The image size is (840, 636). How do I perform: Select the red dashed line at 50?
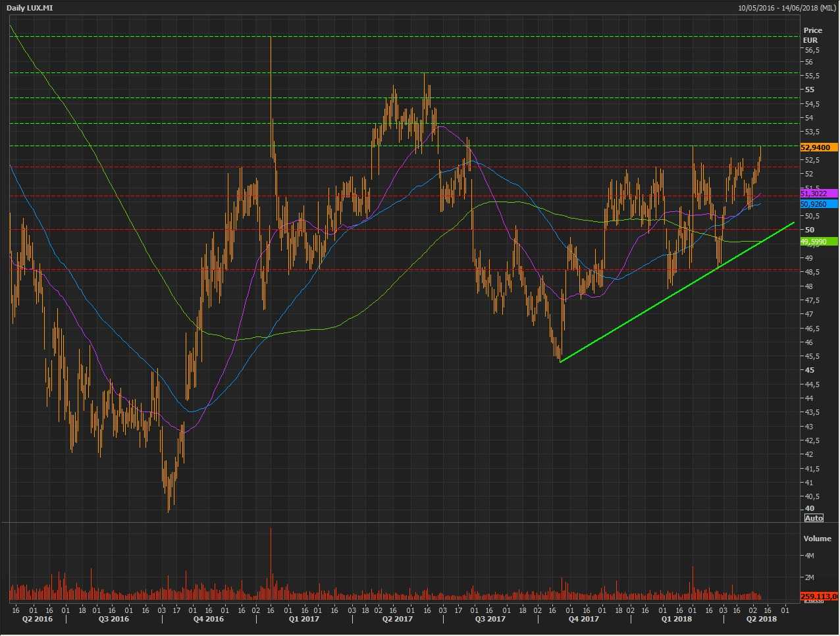pos(395,230)
